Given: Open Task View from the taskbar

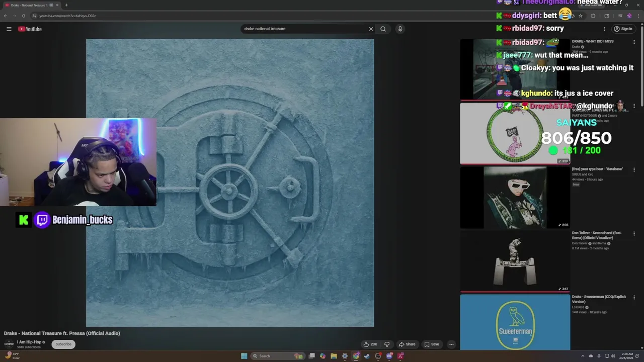Looking at the screenshot, I should point(311,356).
